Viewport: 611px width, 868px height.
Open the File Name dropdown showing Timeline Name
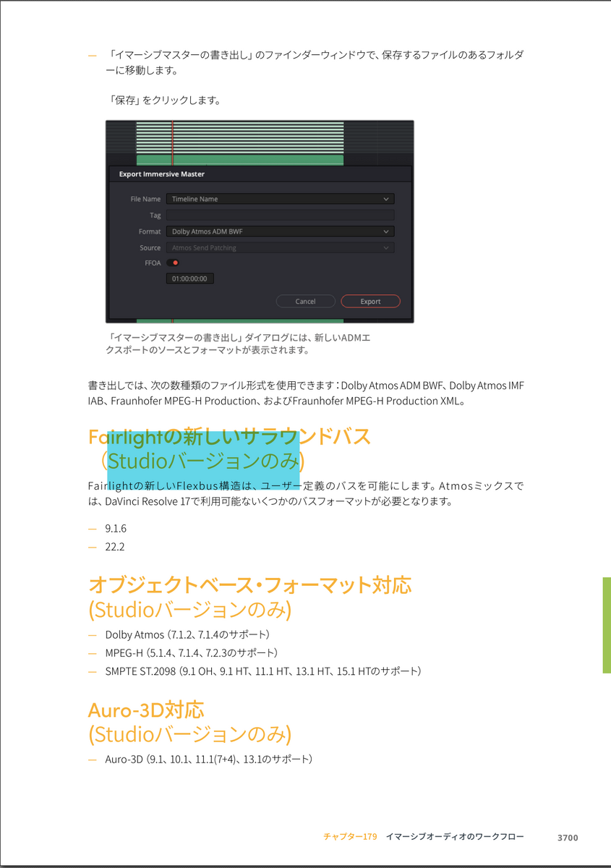tap(280, 199)
